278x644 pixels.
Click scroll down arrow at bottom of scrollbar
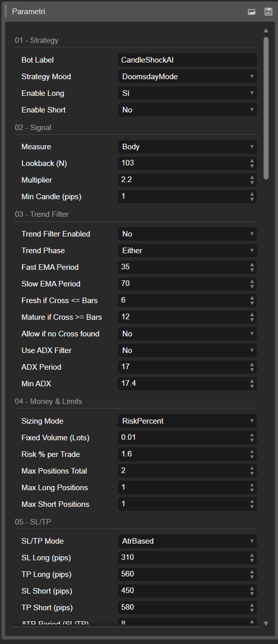pos(266,624)
